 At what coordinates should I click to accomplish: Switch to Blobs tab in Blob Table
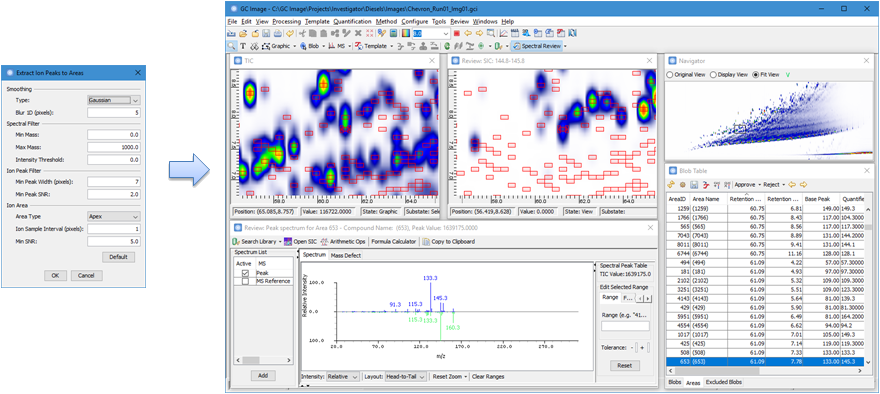tap(674, 382)
